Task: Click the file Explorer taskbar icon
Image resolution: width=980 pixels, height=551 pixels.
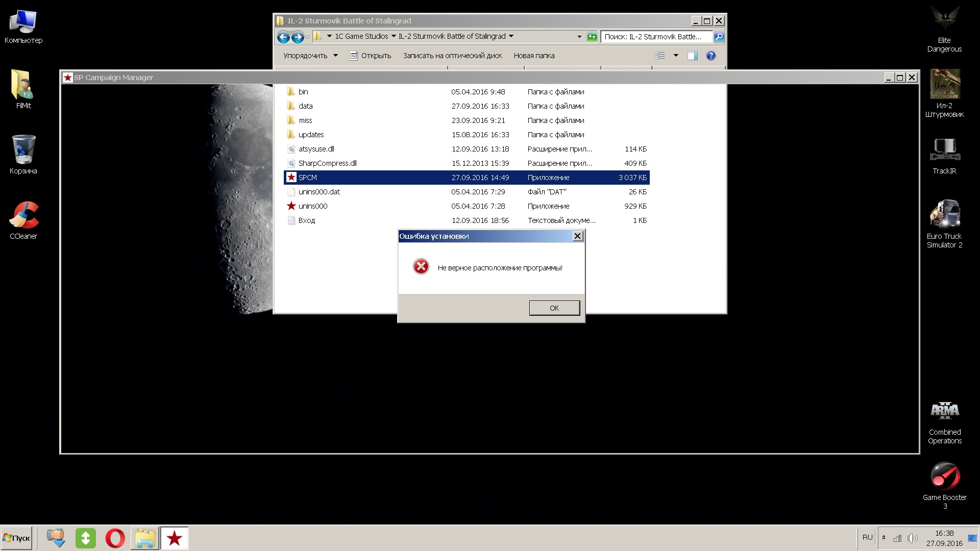Action: pyautogui.click(x=145, y=538)
